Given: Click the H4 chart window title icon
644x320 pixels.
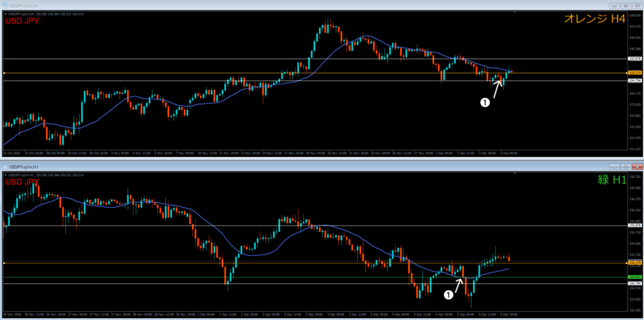Looking at the screenshot, I should point(5,6).
